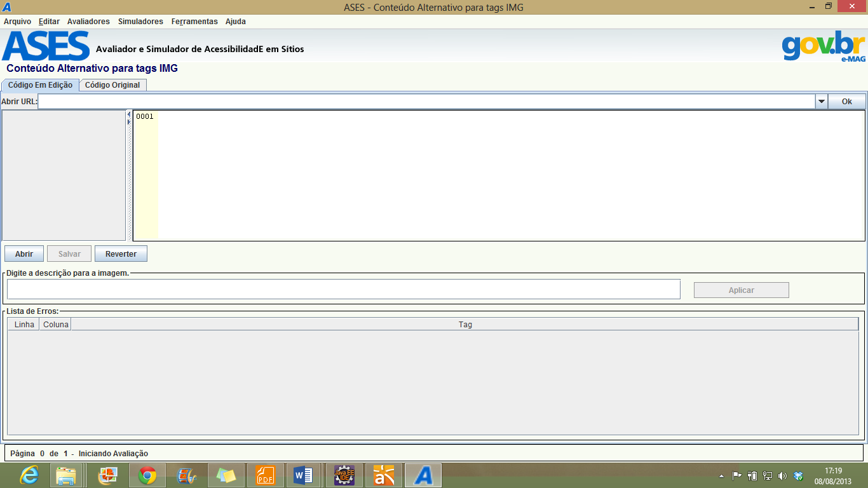Focus the Abrir URL address field
The width and height of the screenshot is (868, 488).
pos(426,101)
